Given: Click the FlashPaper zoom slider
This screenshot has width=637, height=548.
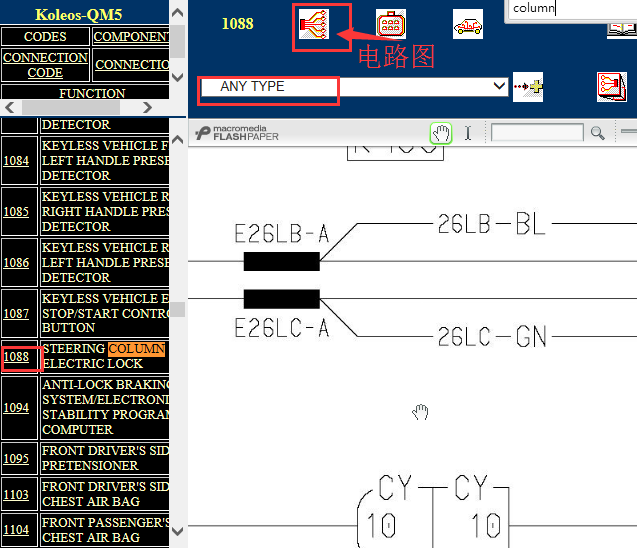Looking at the screenshot, I should 629,131.
